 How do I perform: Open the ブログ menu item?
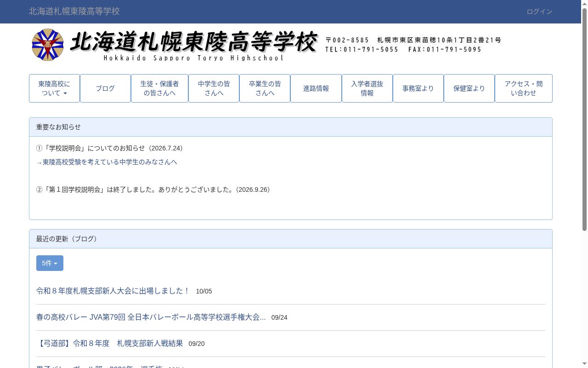pos(105,88)
